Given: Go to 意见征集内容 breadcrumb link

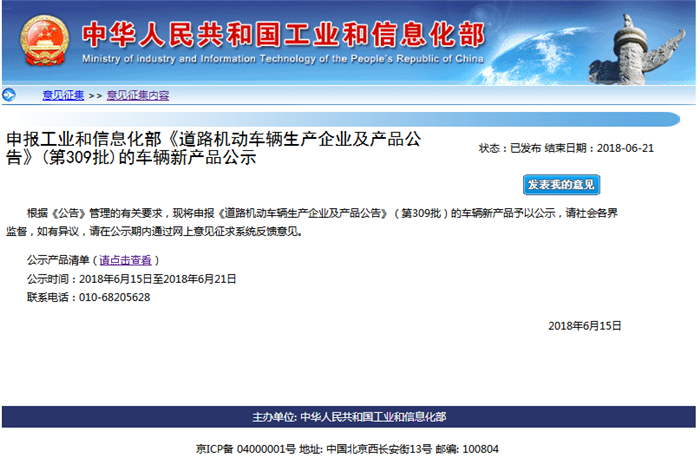Looking at the screenshot, I should (x=138, y=96).
